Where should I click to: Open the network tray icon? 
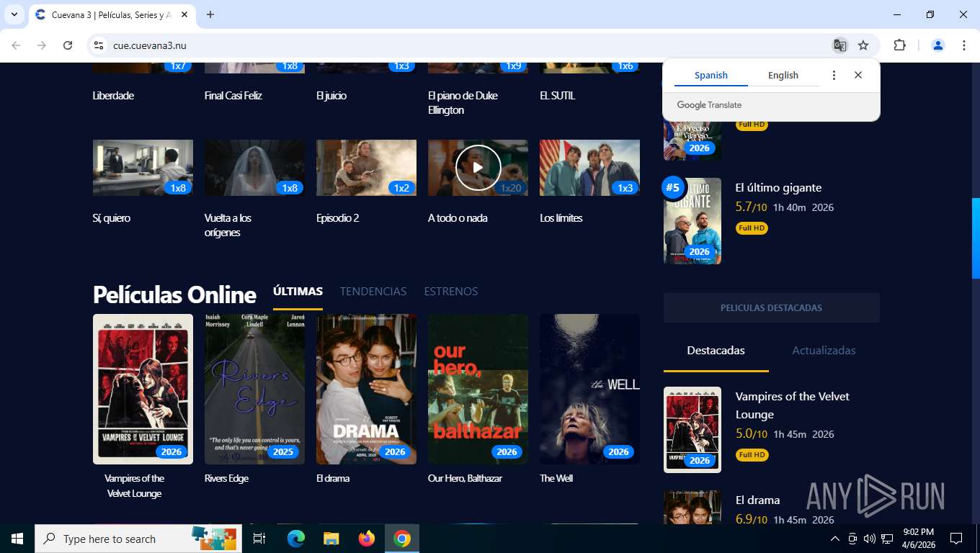coord(887,539)
